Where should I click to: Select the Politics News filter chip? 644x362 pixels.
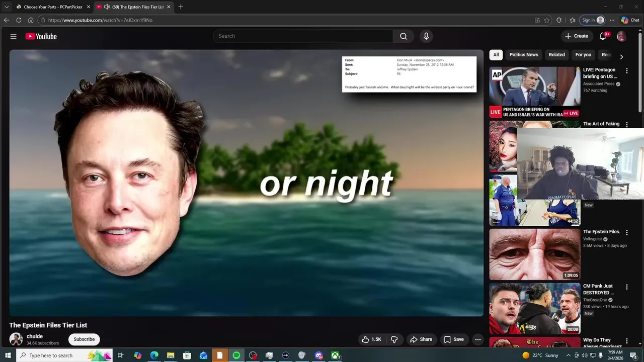pos(524,55)
